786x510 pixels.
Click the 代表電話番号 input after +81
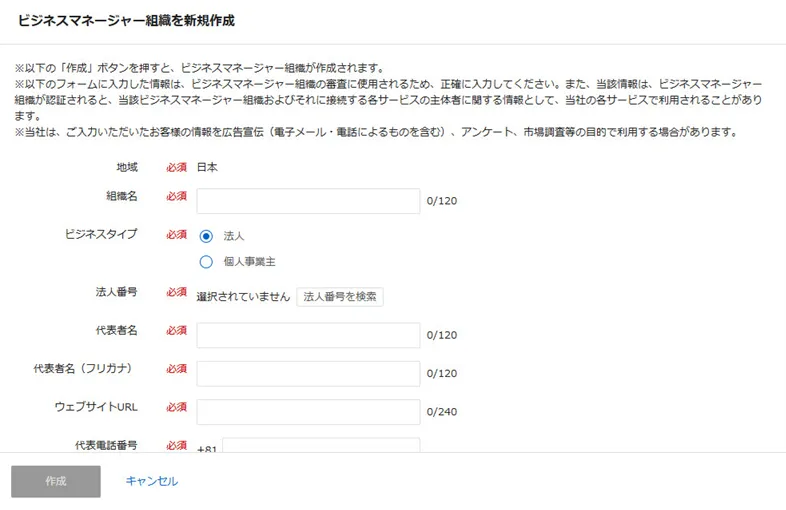click(x=320, y=446)
